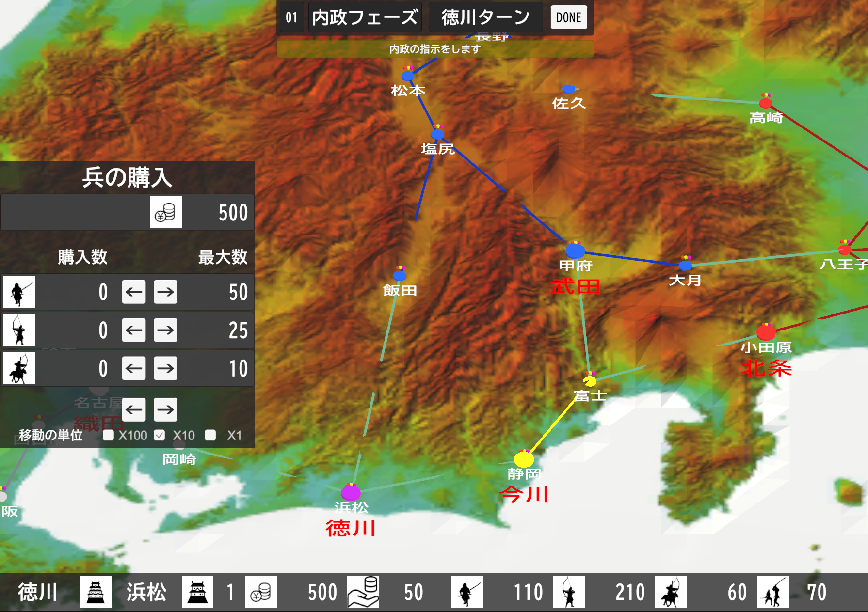Click archer icon in purchase panel
The image size is (868, 612).
pos(19,330)
